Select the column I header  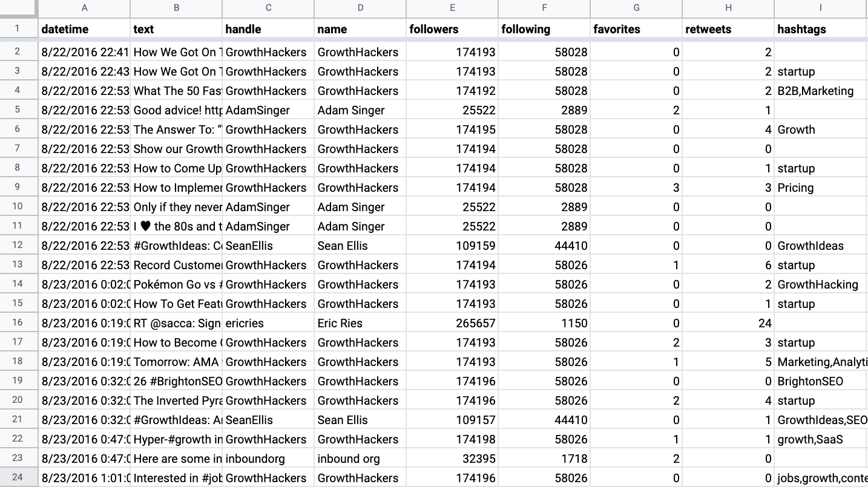[x=820, y=8]
